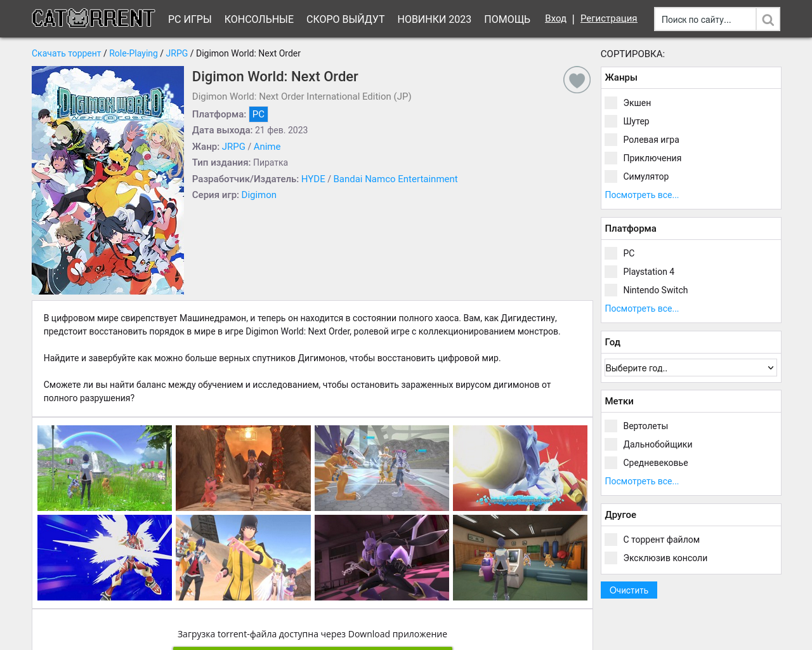Click the Регистрация link

tap(609, 18)
